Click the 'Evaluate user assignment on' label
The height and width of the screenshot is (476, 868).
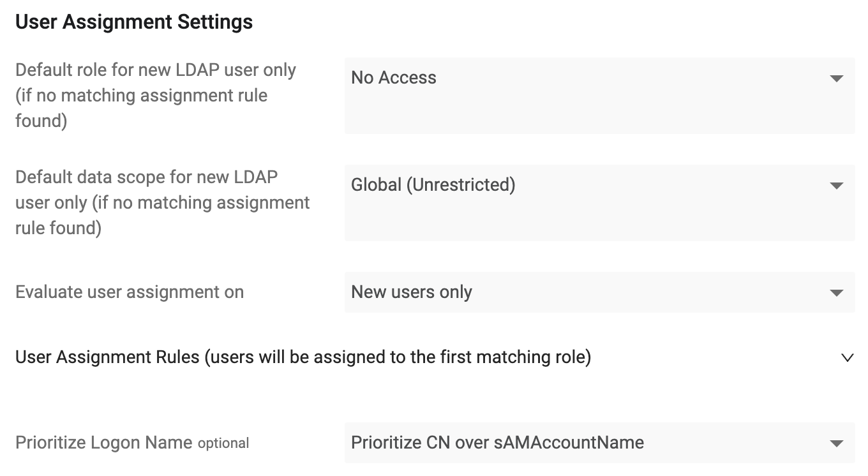tap(130, 292)
